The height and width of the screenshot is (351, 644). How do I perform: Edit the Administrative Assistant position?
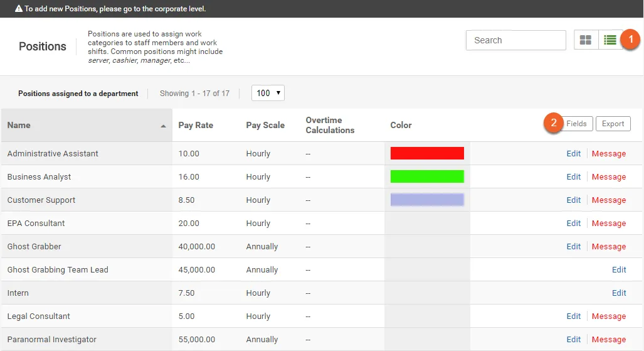(x=573, y=153)
